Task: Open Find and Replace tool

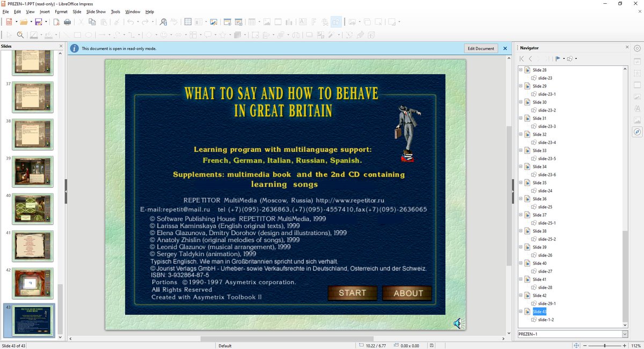Action: (x=164, y=22)
